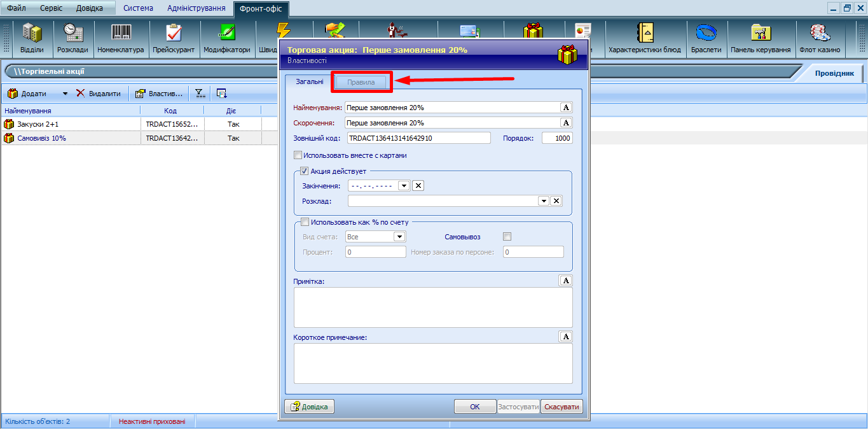The height and width of the screenshot is (429, 868).
Task: Toggle the 'Акция действует' checkbox
Action: 305,171
